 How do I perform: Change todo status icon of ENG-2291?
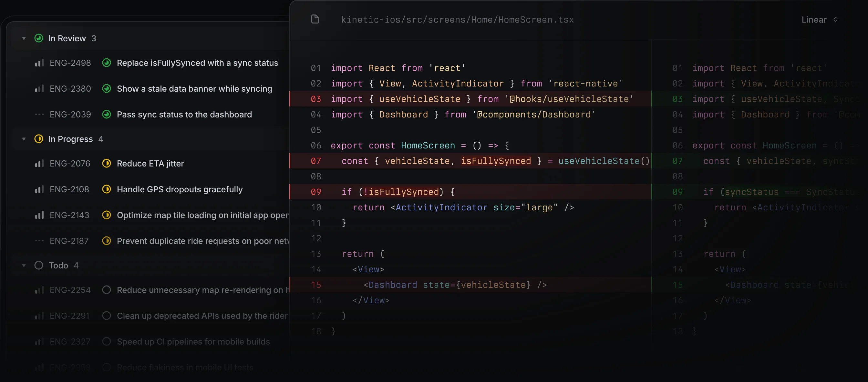(x=107, y=316)
